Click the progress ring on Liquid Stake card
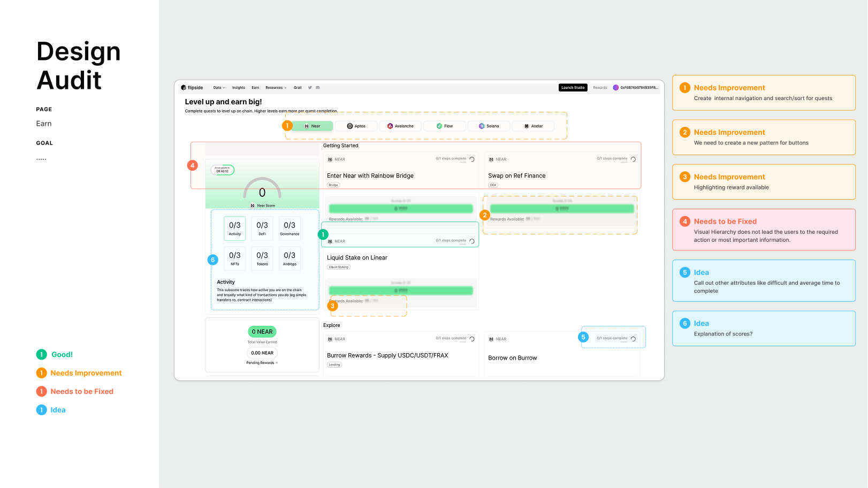 click(x=472, y=241)
